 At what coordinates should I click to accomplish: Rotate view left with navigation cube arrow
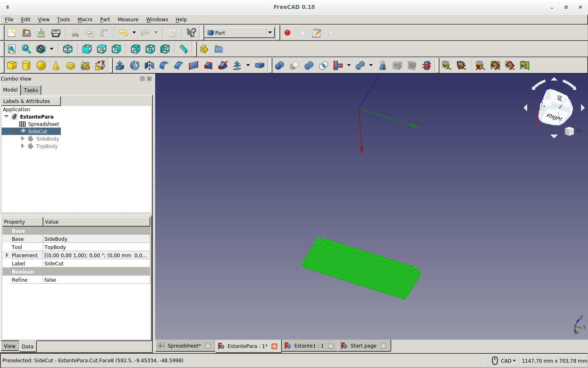(x=526, y=108)
